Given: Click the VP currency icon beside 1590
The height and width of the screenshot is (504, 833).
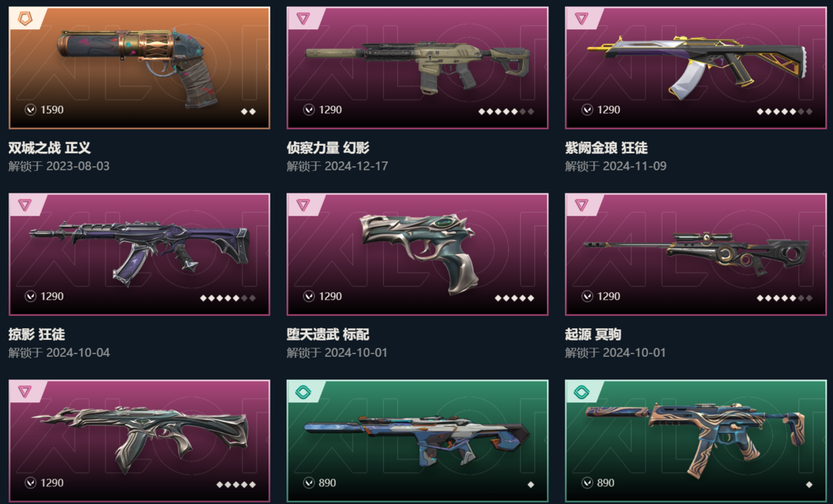Looking at the screenshot, I should [x=30, y=110].
